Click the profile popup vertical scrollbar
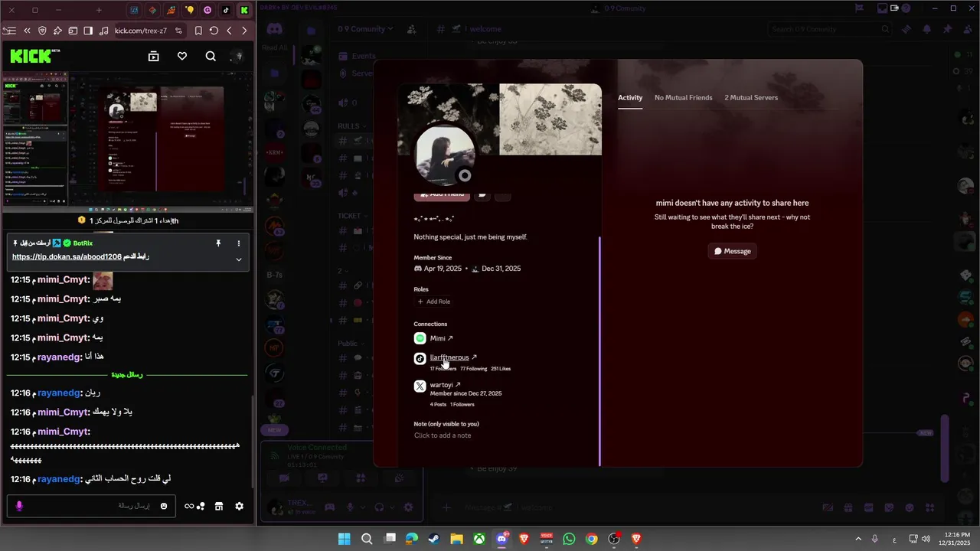This screenshot has width=980, height=551. [x=599, y=352]
